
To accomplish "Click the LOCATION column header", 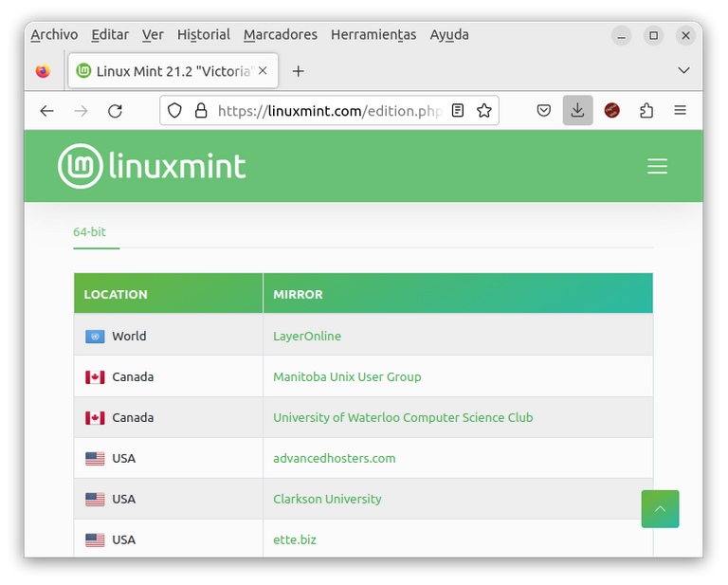I will click(168, 294).
